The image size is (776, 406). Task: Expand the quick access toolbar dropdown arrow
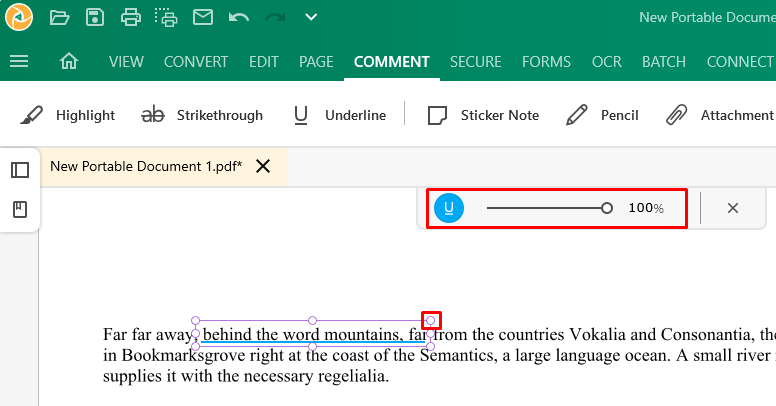(311, 17)
